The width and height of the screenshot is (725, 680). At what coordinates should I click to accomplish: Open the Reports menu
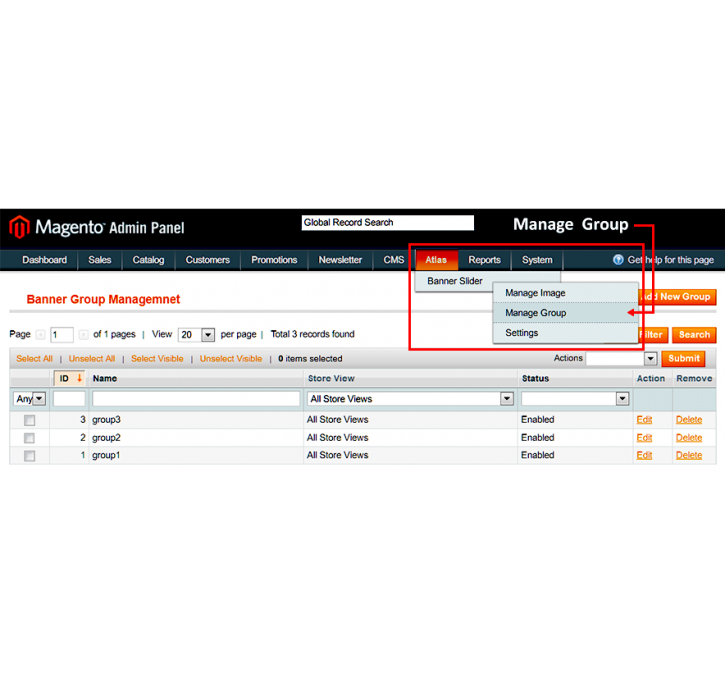coord(485,260)
